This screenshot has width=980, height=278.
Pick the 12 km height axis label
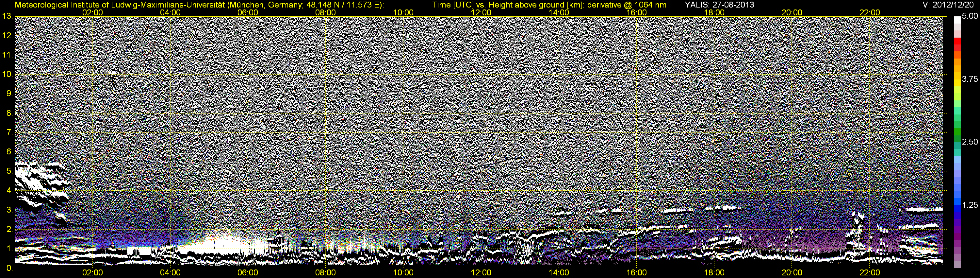(7, 36)
